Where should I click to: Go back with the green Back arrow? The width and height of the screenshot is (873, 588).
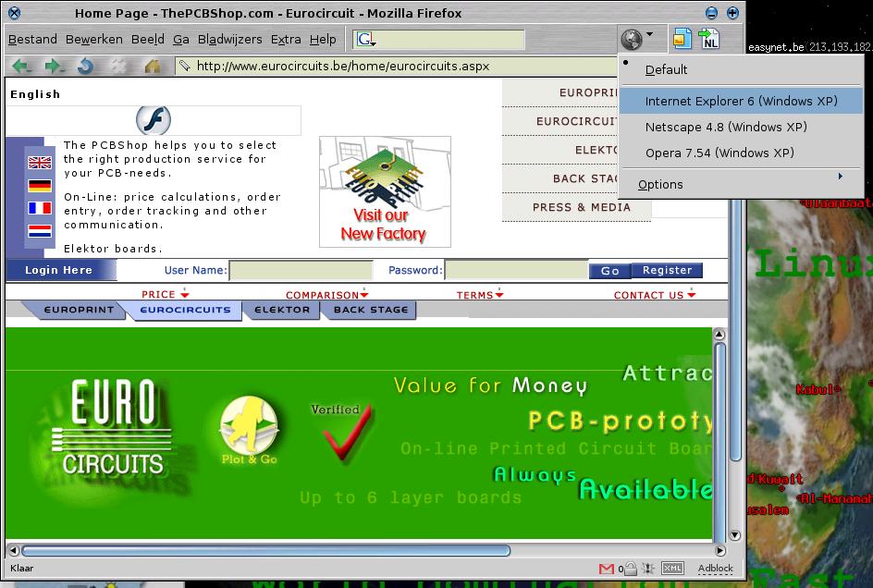(21, 67)
